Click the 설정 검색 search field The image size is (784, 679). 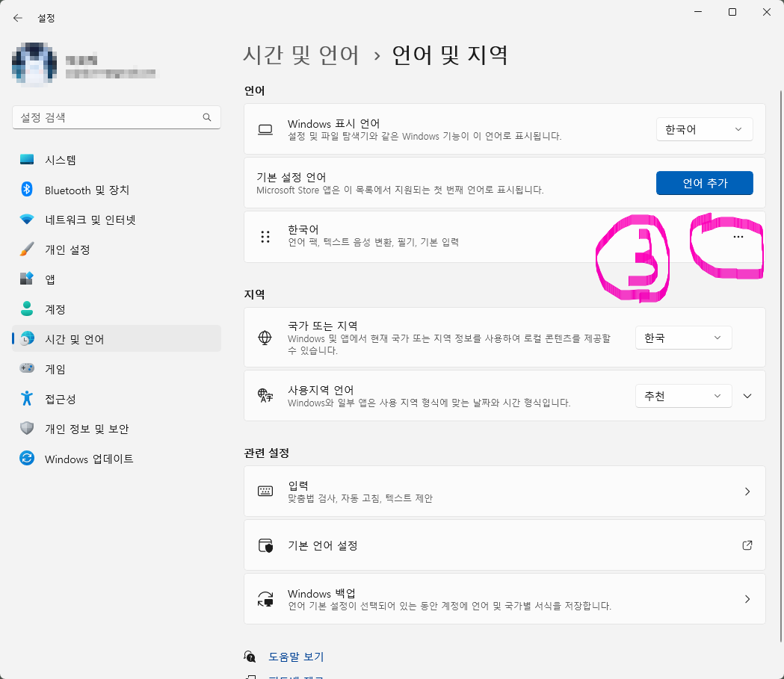click(x=117, y=117)
